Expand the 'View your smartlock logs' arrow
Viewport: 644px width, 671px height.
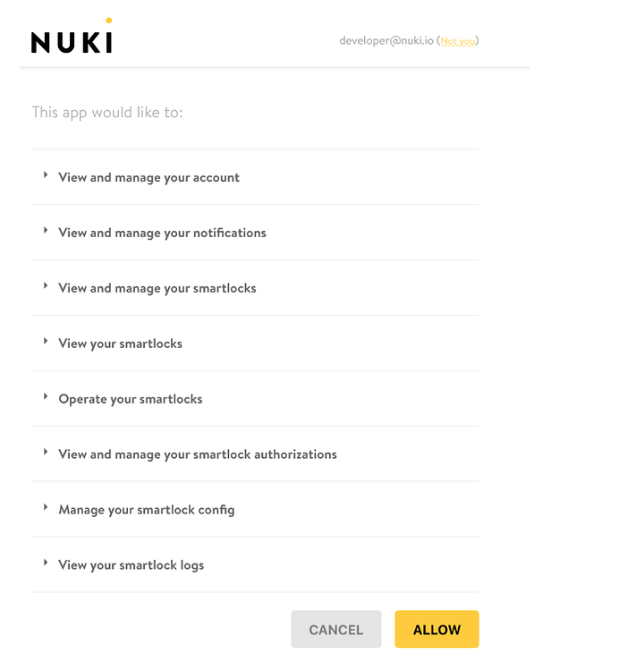coord(46,563)
